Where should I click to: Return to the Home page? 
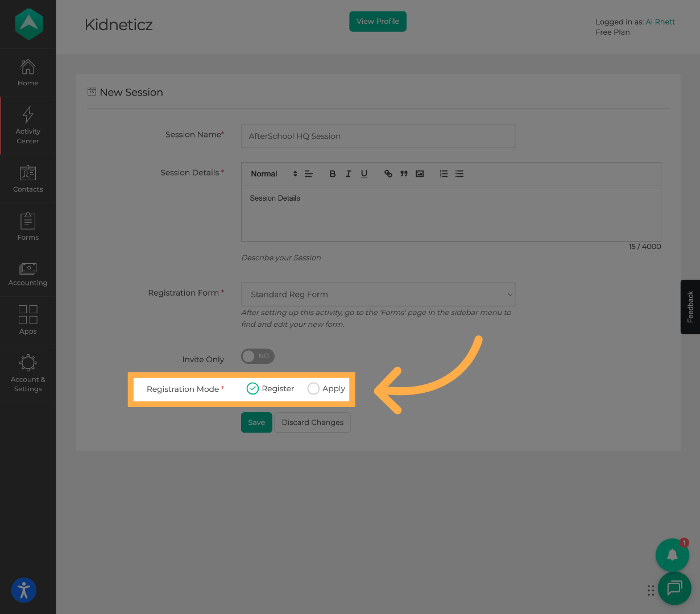(27, 72)
